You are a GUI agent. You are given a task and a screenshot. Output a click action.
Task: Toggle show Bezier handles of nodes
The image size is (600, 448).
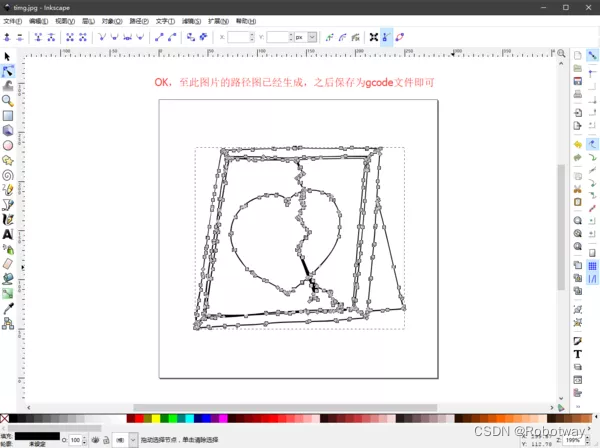[386, 37]
